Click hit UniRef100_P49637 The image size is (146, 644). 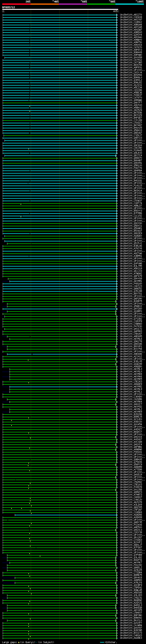tap(131, 95)
